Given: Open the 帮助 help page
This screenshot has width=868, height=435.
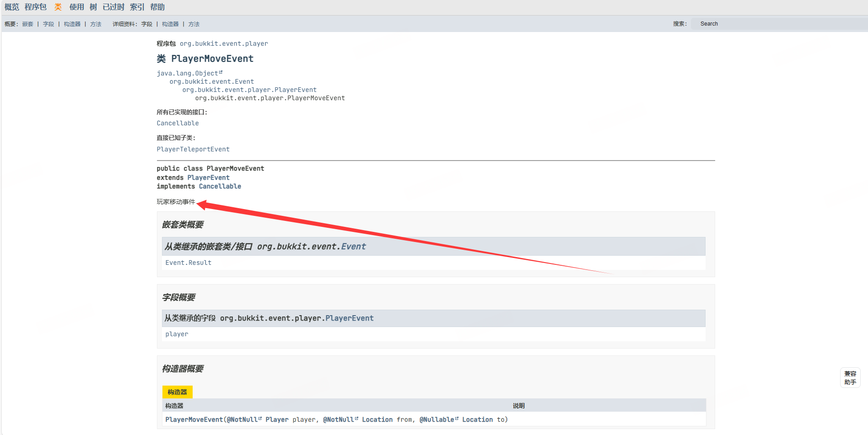Looking at the screenshot, I should 157,7.
